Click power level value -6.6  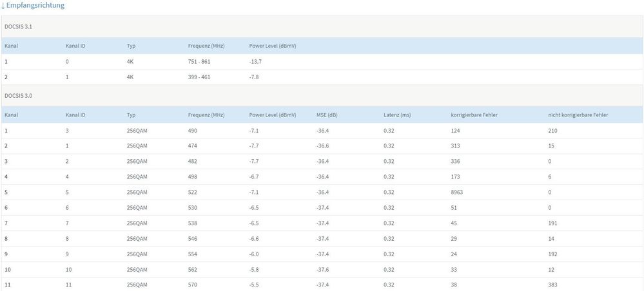tap(254, 238)
